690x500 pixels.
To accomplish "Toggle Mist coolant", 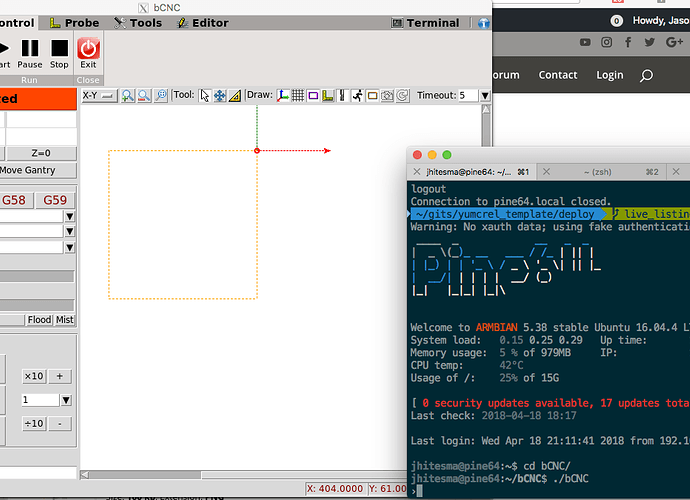I will (65, 320).
